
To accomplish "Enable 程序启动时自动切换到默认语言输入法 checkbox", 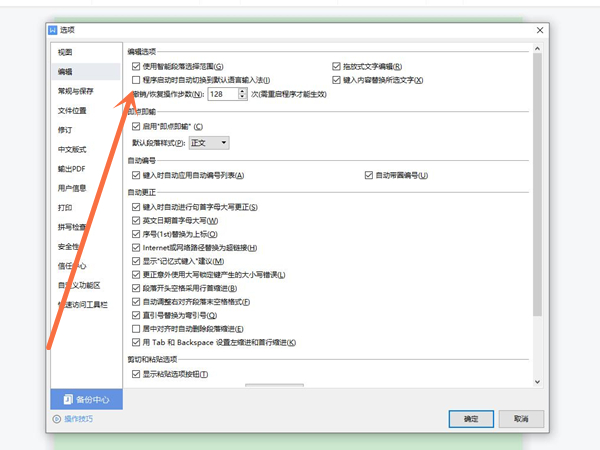I will point(137,79).
